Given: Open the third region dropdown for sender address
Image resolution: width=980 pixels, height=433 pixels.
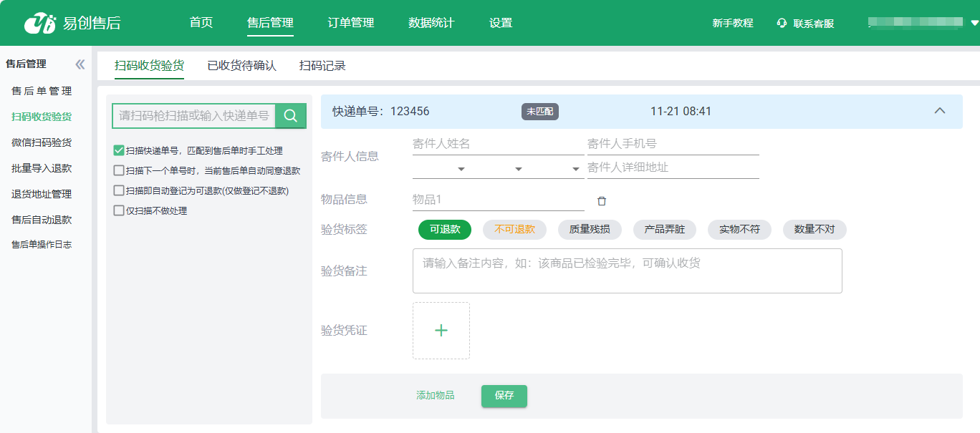Looking at the screenshot, I should click(x=576, y=169).
